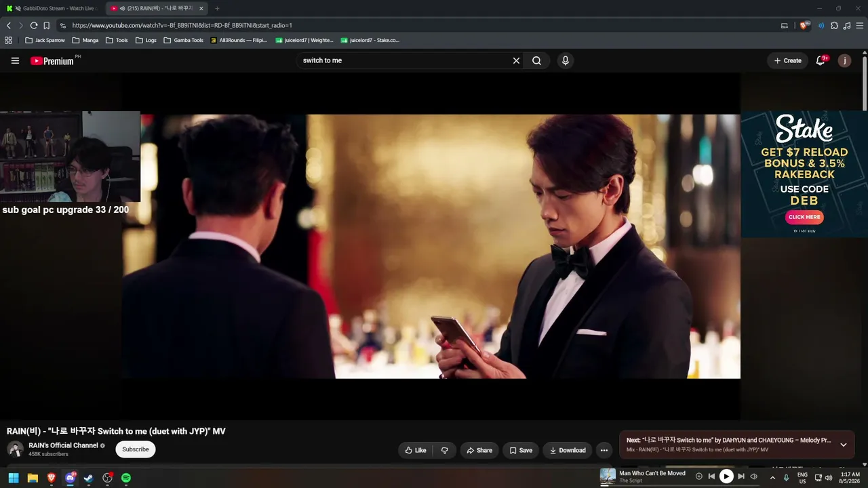Open Brave browser from the taskbar

coord(52,478)
